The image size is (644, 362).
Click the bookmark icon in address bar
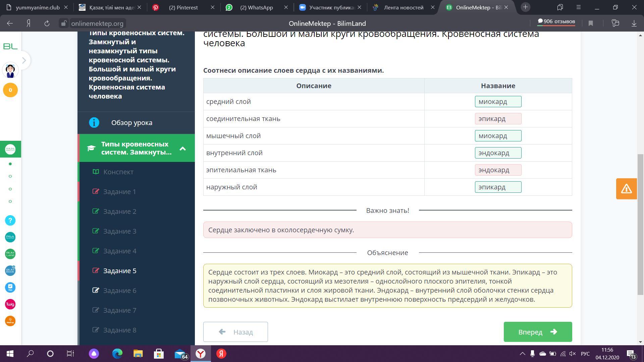click(591, 23)
